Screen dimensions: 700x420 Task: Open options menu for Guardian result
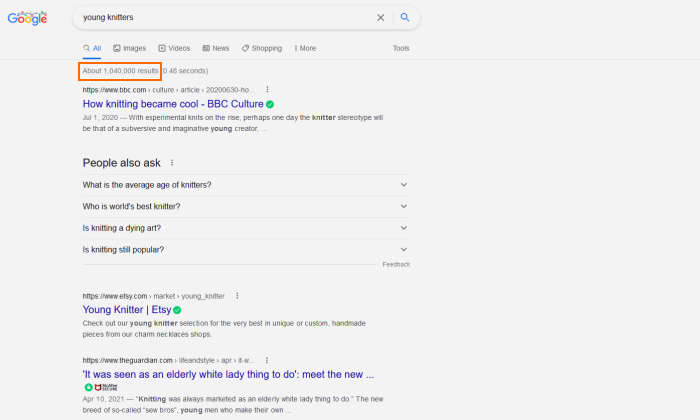(267, 360)
